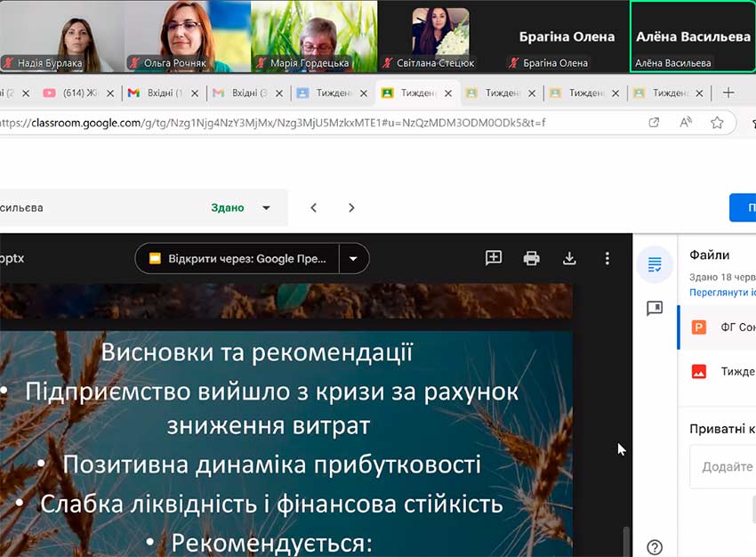Screen dimensions: 756x557
Task: Open the dropdown arrow beside Відкрити через
Action: coord(354,259)
